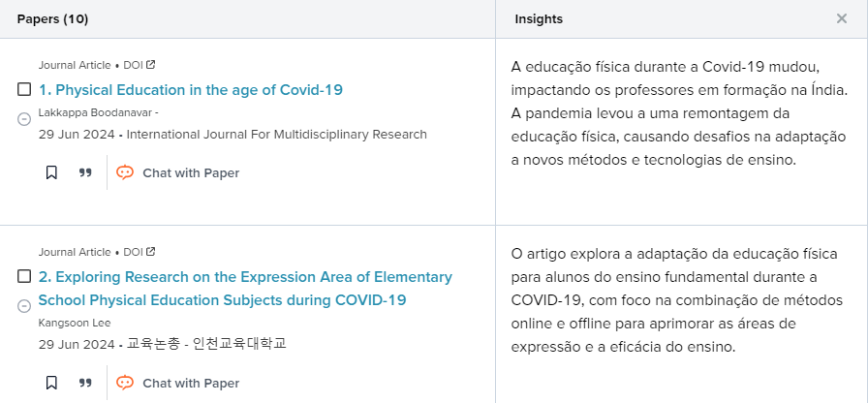Close the Insights column

pos(841,18)
